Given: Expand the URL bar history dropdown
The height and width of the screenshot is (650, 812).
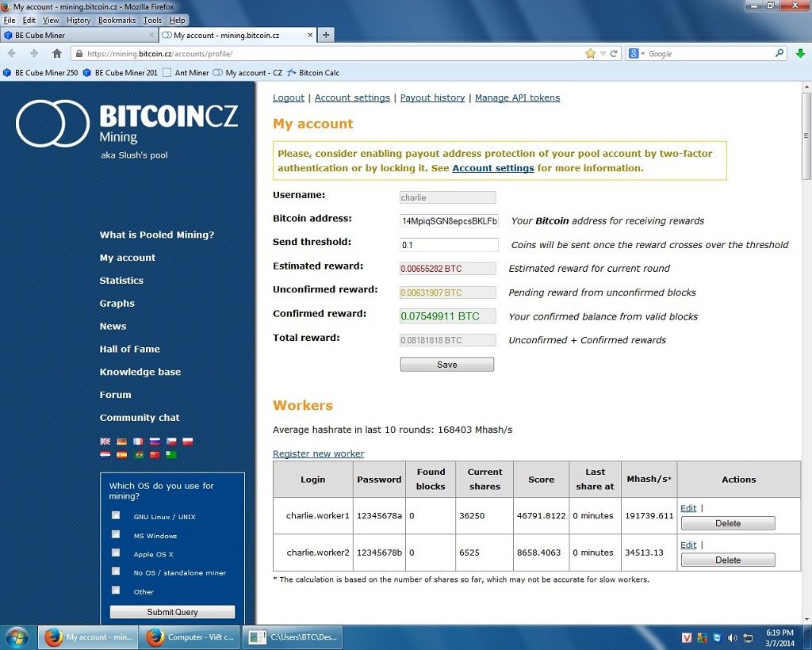Looking at the screenshot, I should 603,54.
